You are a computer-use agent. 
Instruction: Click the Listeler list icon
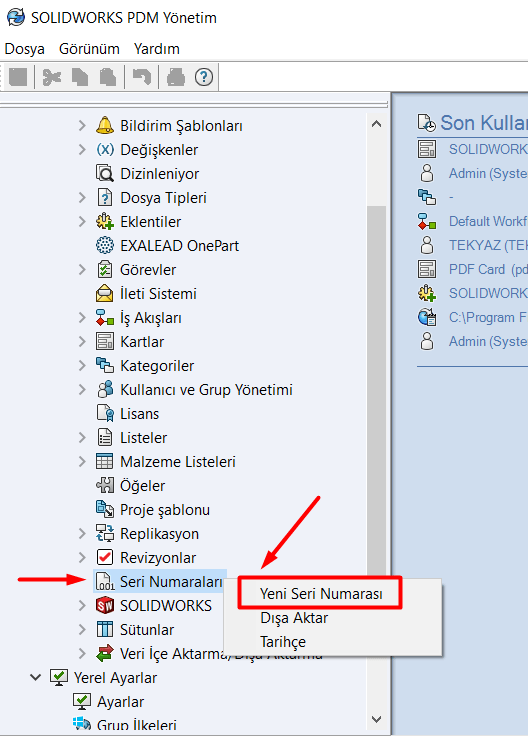pyautogui.click(x=105, y=437)
